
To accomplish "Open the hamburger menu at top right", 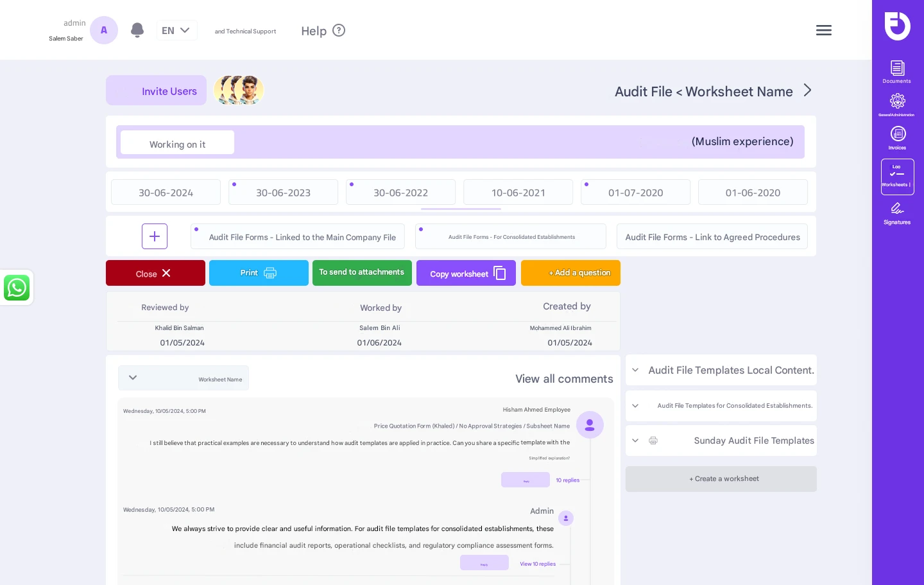I will 824,30.
